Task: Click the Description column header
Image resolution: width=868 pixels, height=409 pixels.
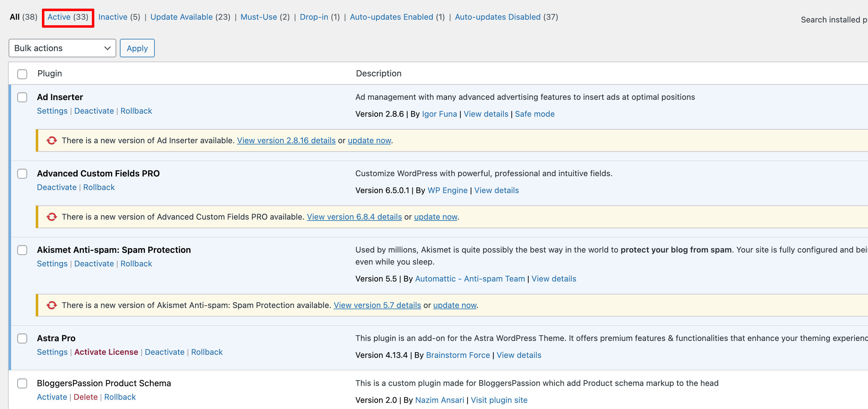Action: pos(379,73)
